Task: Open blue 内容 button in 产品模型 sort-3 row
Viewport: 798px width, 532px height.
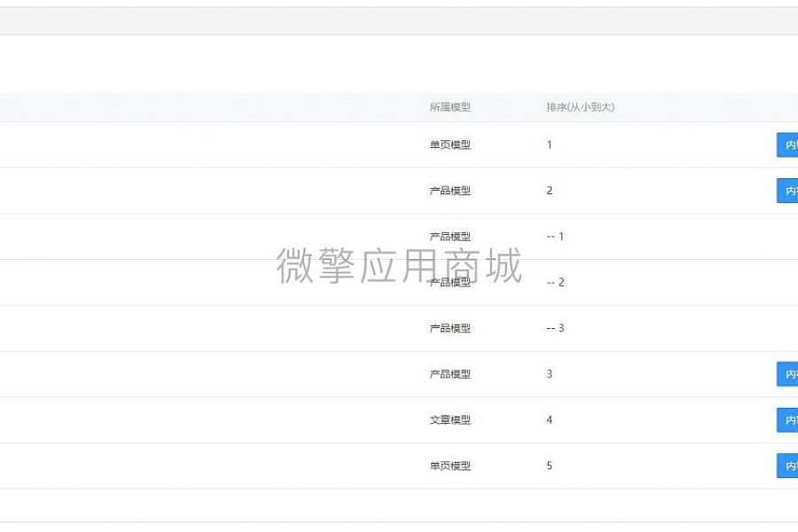Action: (x=787, y=374)
